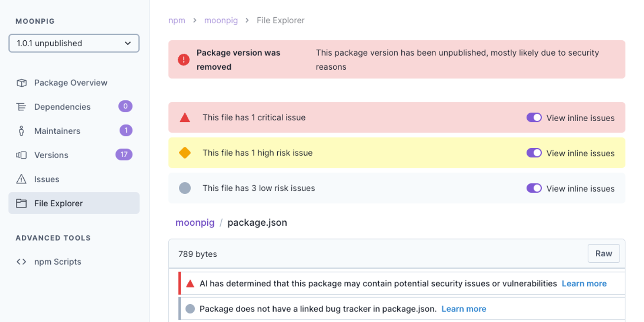Click moonpig folder link in file path

195,222
